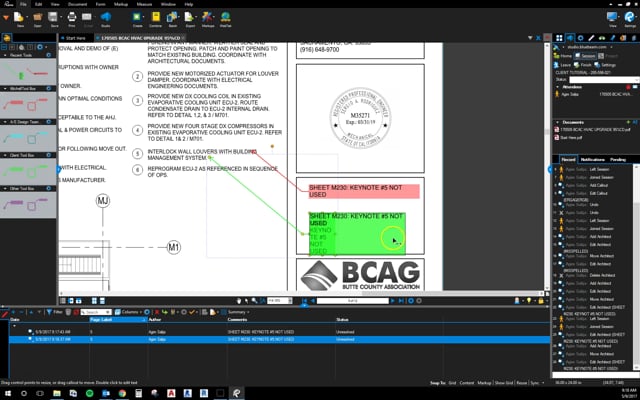
Task: Collapse the Recent Tools section
Action: click(5, 55)
